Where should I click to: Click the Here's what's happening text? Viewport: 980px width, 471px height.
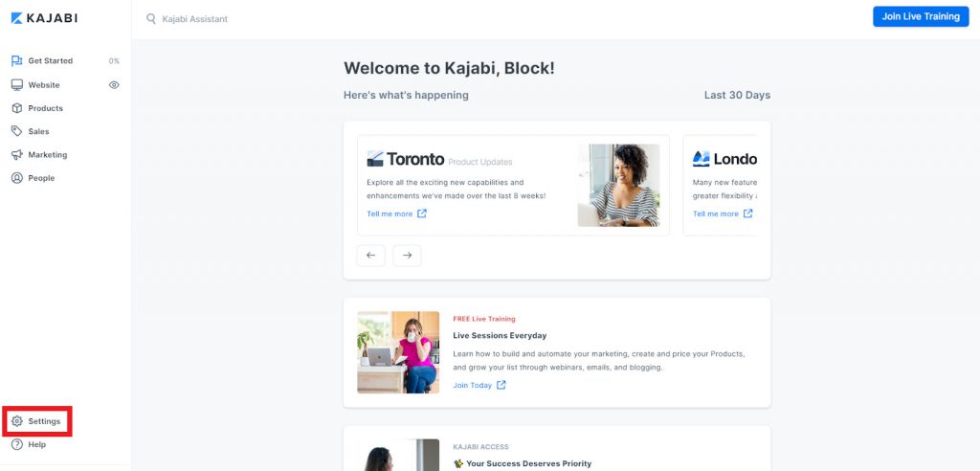tap(406, 95)
